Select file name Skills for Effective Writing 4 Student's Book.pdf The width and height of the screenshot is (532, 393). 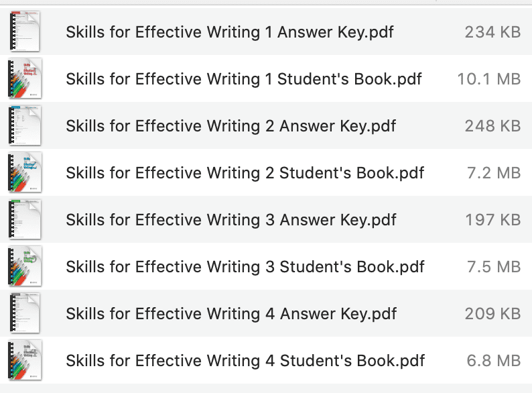[245, 360]
